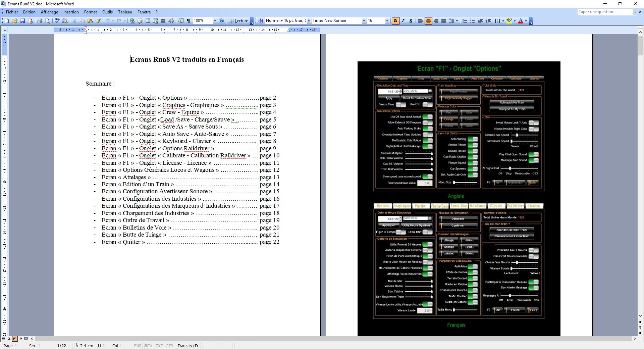644x349 pixels.
Task: Open the Times New Roman font dropdown
Action: point(364,21)
